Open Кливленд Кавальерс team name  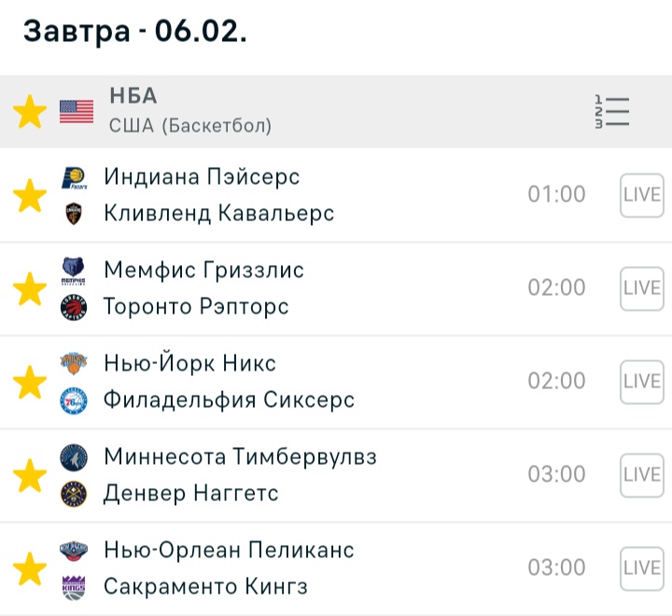219,214
